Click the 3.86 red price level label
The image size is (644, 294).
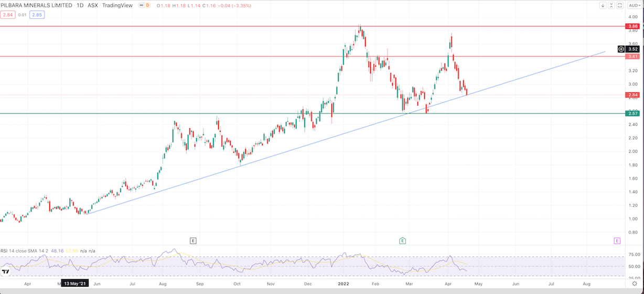point(631,26)
